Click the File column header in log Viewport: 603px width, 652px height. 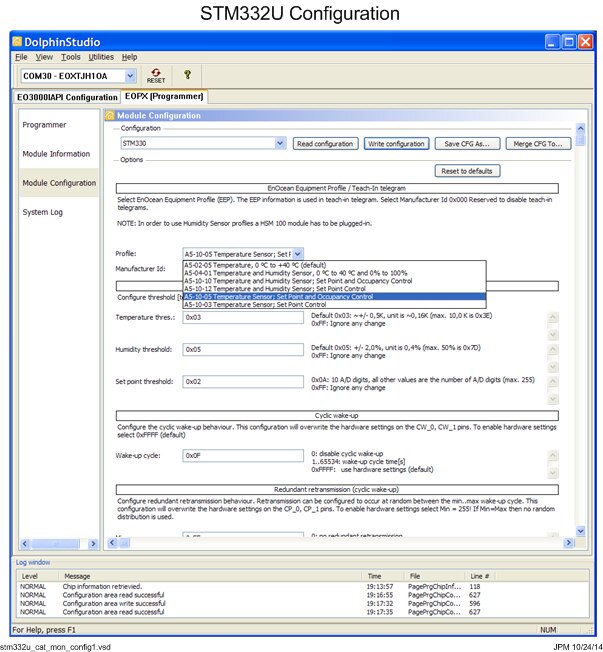pyautogui.click(x=415, y=576)
